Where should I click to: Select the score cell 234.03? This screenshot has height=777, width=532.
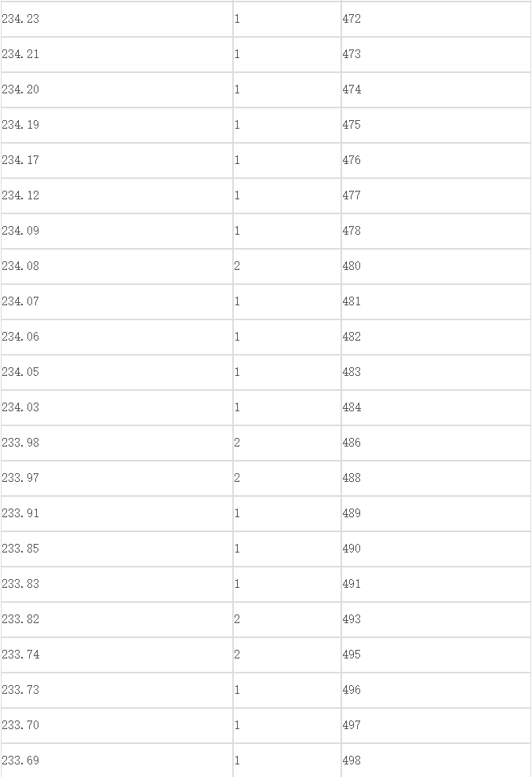(117, 407)
